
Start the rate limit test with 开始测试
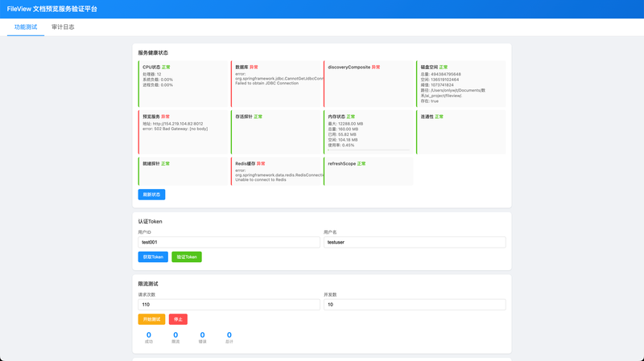pyautogui.click(x=151, y=319)
